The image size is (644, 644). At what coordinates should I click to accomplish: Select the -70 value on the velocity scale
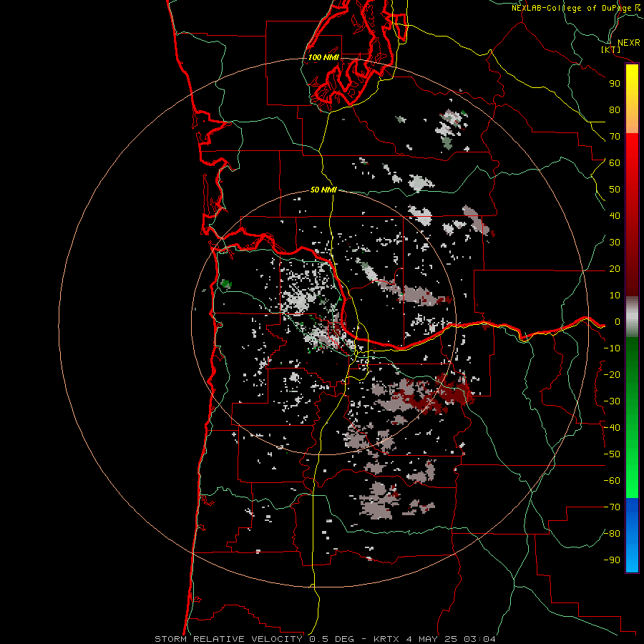tap(612, 507)
